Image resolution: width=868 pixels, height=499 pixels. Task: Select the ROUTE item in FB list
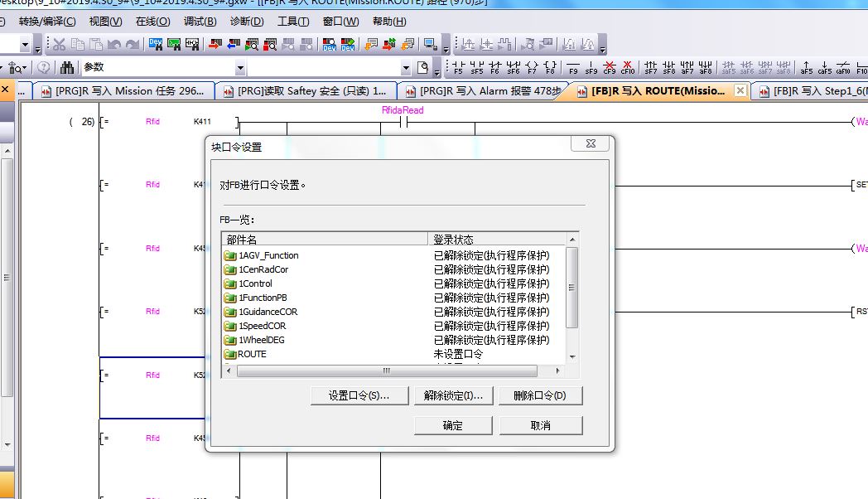pyautogui.click(x=252, y=354)
